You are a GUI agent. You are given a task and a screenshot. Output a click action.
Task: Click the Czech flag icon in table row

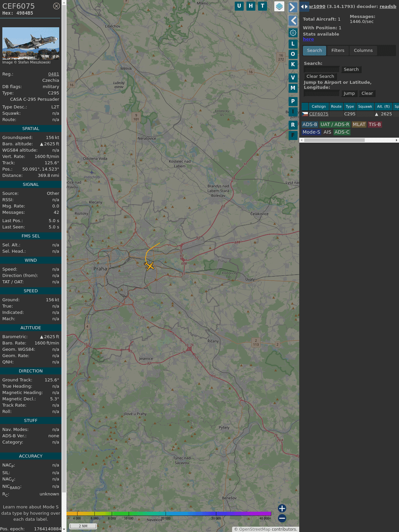(305, 114)
